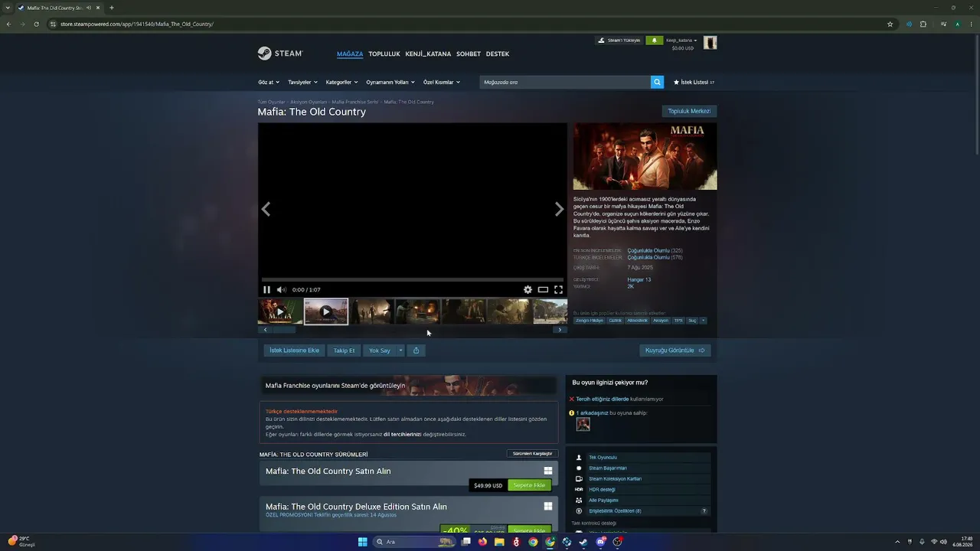Add the $49.99 standard edition to cart
The width and height of the screenshot is (980, 551).
click(x=529, y=485)
